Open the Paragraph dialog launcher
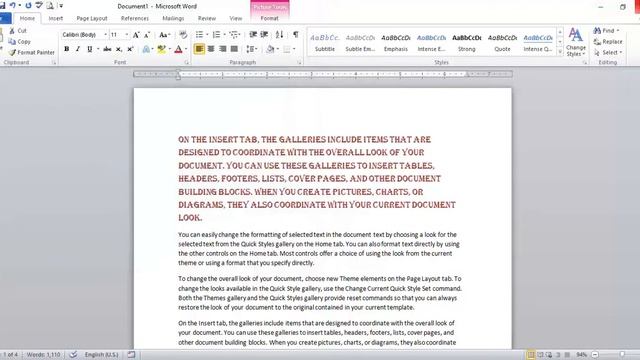This screenshot has height=360, width=640. click(x=299, y=62)
